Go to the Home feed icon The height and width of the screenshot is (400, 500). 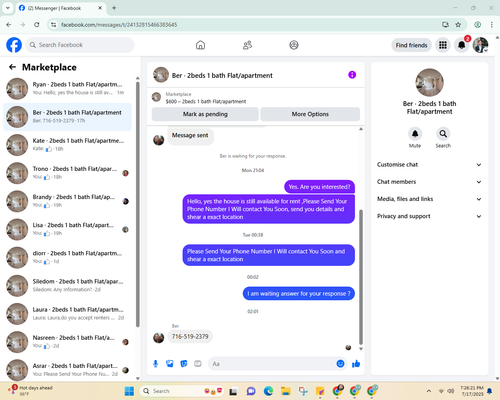click(200, 45)
